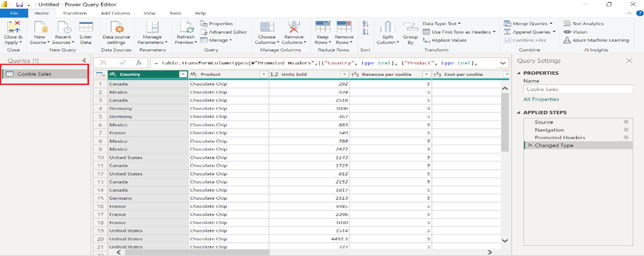
Task: Open Append Queries dropdown
Action: (529, 32)
